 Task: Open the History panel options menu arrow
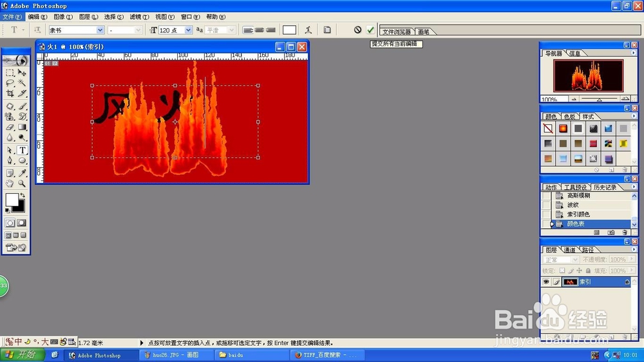[x=633, y=187]
